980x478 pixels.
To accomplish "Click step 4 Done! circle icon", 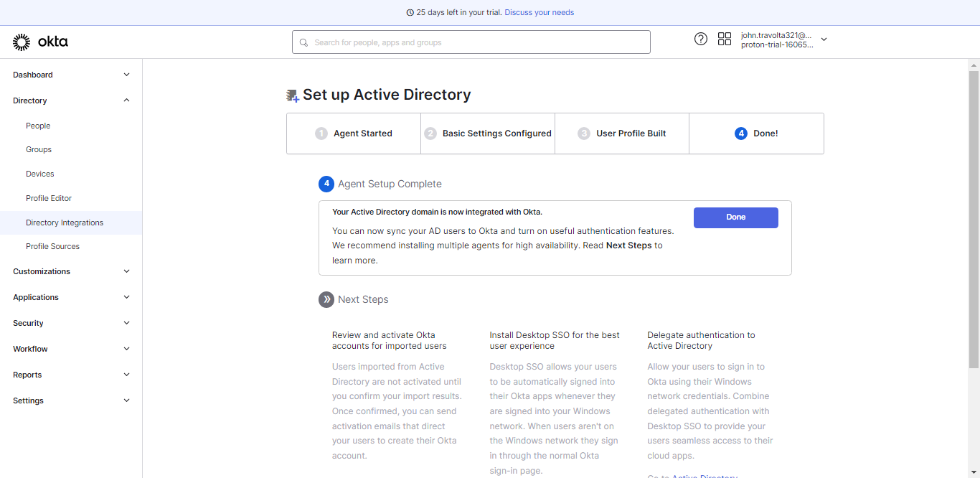I will [x=741, y=133].
